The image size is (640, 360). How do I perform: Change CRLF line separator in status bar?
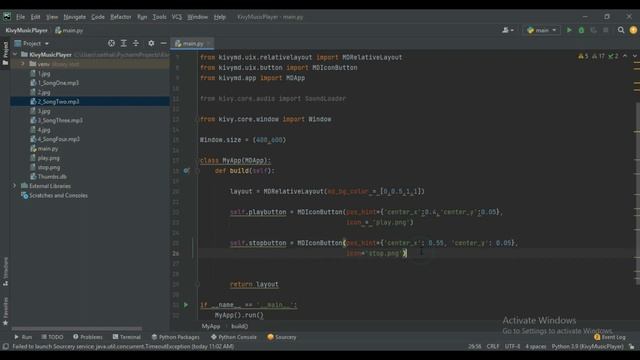(x=493, y=346)
